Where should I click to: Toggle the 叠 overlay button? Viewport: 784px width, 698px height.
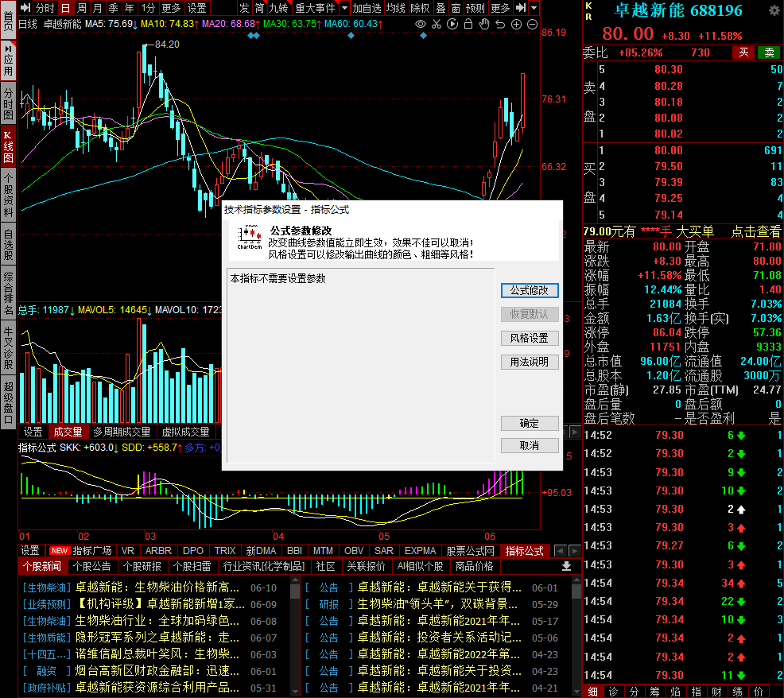441,7
